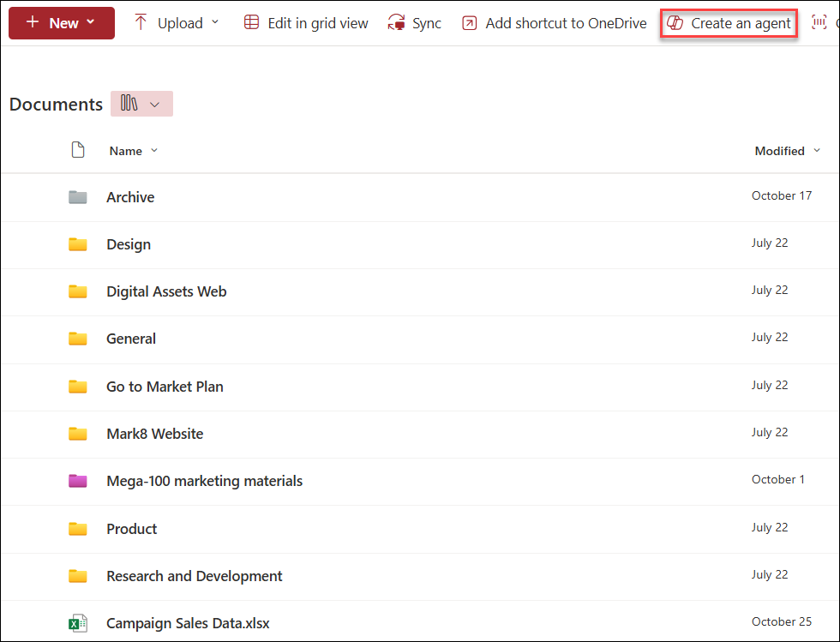Open the Excel icon beside Campaign Sales Data.xlsx
The width and height of the screenshot is (840, 642).
(x=78, y=622)
